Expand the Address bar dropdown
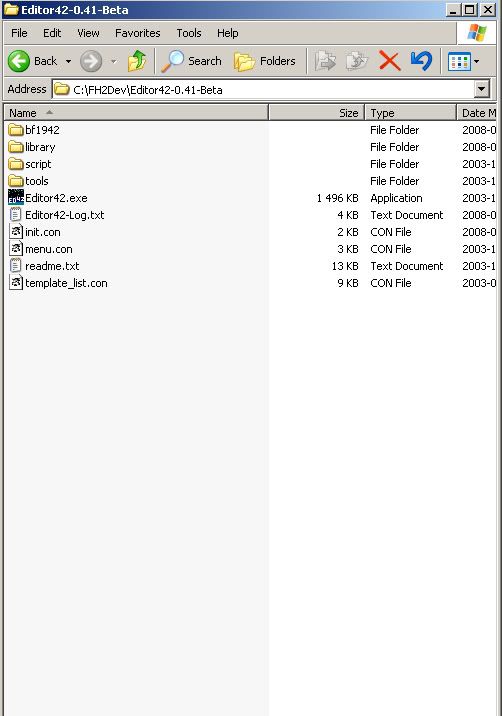The height and width of the screenshot is (716, 502). click(481, 89)
